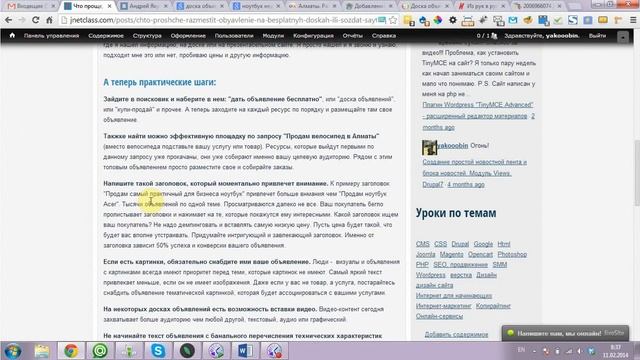Switch to the Андрей browser tab
This screenshot has width=640, height=360.
(144, 6)
